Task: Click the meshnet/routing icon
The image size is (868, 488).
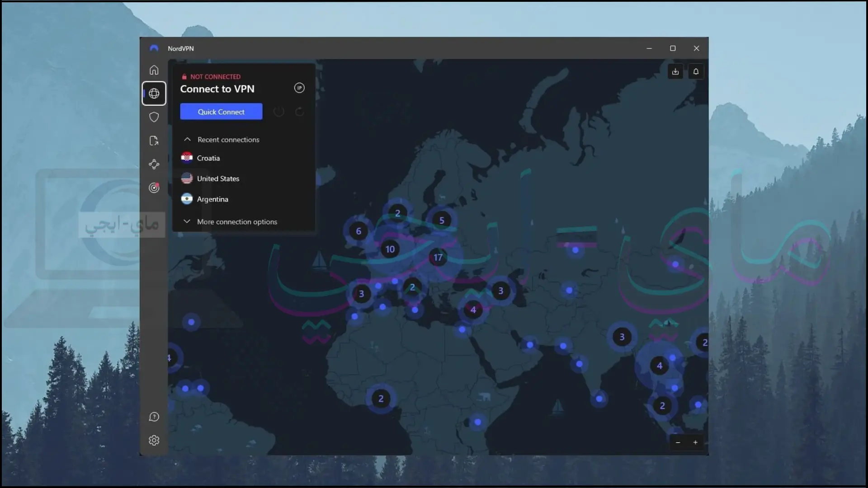Action: 154,164
